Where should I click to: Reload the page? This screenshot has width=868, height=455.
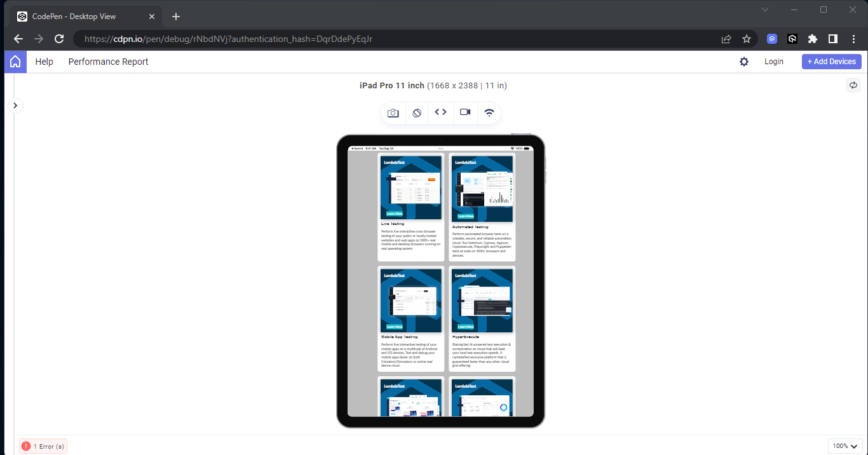coord(59,39)
